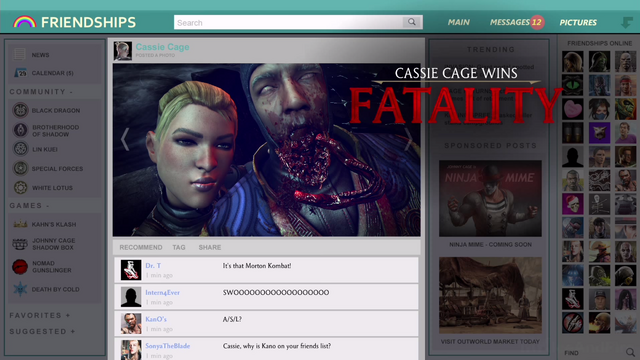Click comment text "It's that Morton Kombat!"
Image resolution: width=640 pixels, height=360 pixels.
[x=257, y=266]
